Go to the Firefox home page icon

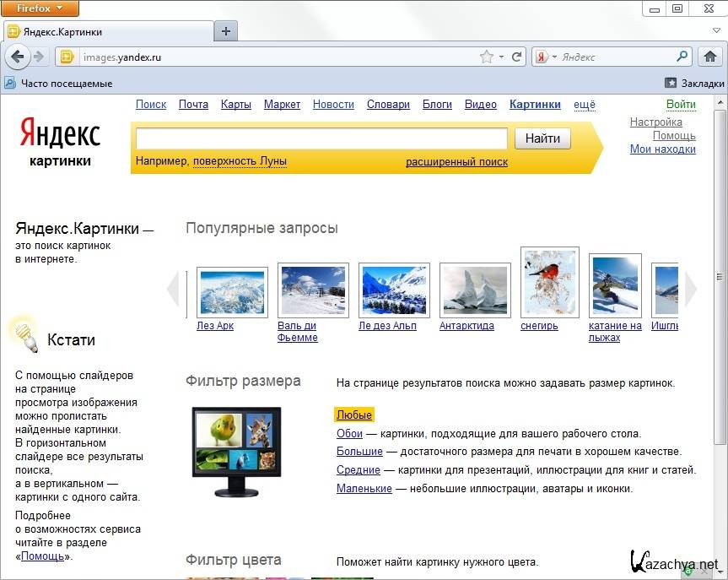pos(710,57)
